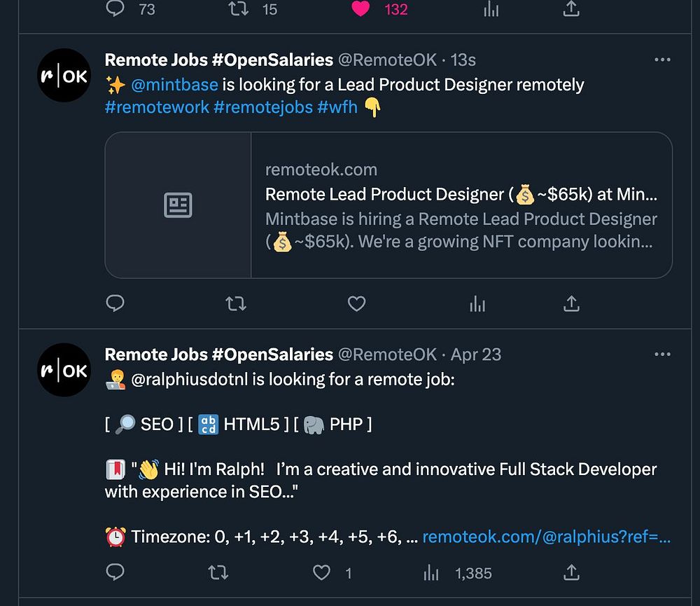View analytics for the Mintbase tweet
The height and width of the screenshot is (606, 700).
[x=477, y=303]
